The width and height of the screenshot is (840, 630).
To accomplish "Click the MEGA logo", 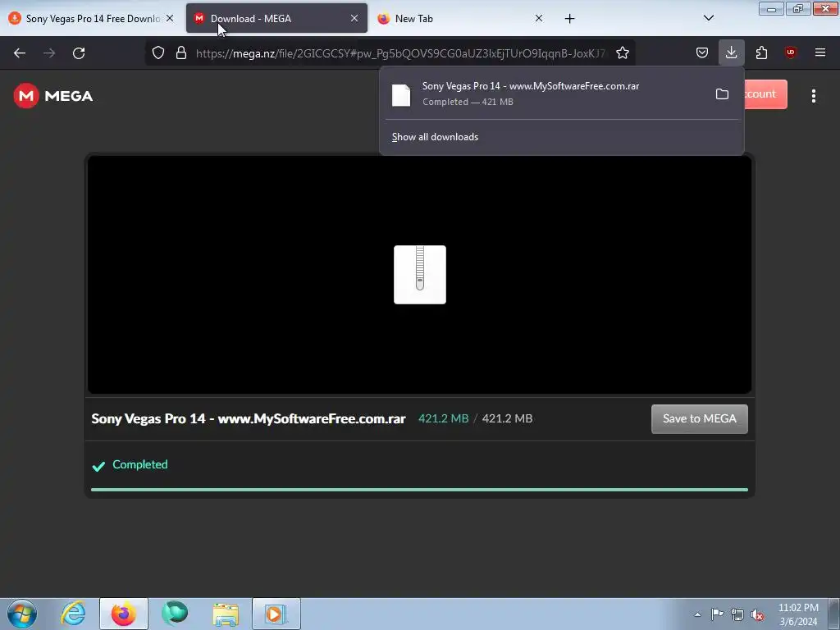I will tap(53, 96).
